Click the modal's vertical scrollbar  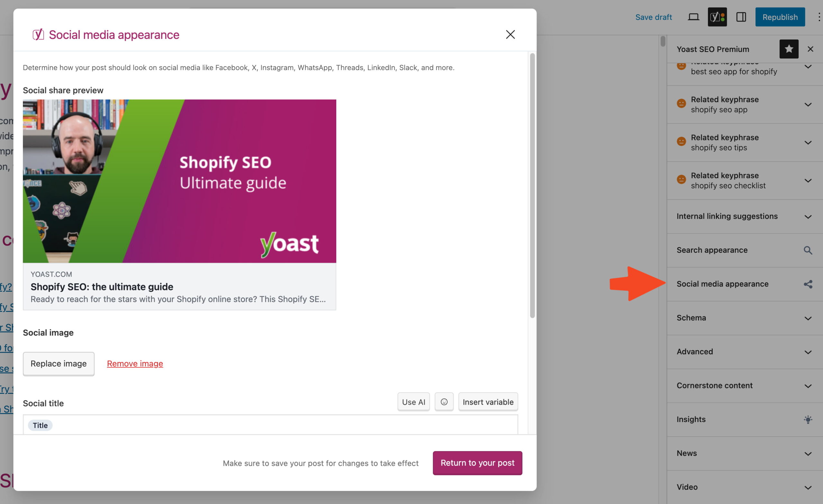(532, 186)
